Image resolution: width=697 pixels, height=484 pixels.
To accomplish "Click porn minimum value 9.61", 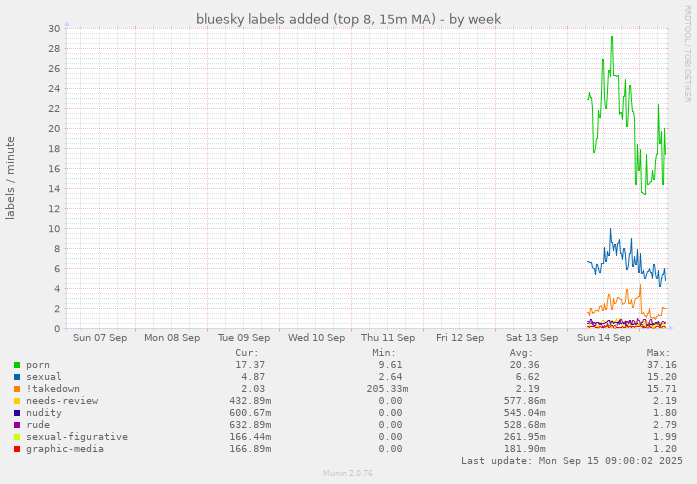I will click(x=390, y=365).
